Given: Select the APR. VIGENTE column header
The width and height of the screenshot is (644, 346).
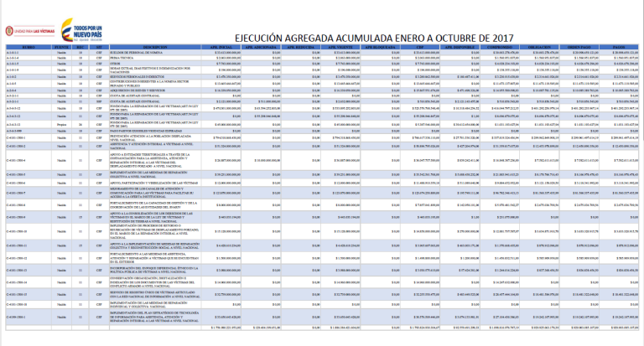Looking at the screenshot, I should [340, 47].
